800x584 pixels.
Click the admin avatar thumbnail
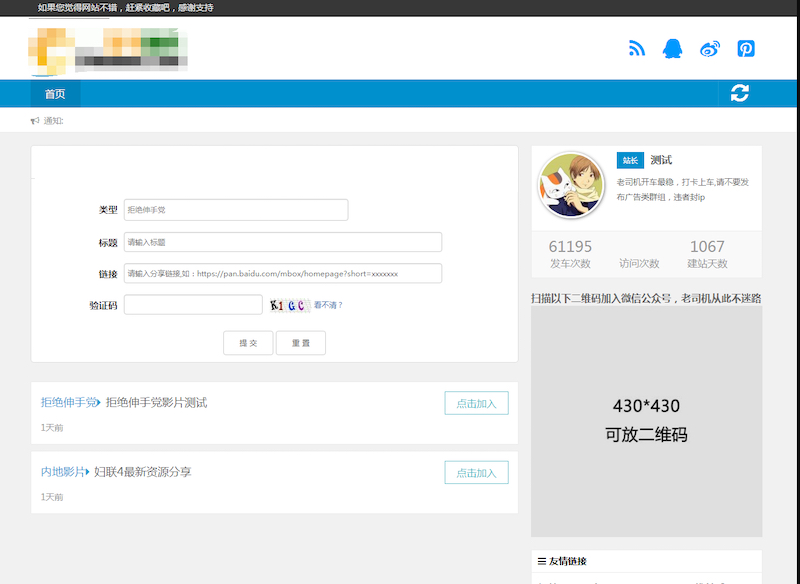[571, 185]
